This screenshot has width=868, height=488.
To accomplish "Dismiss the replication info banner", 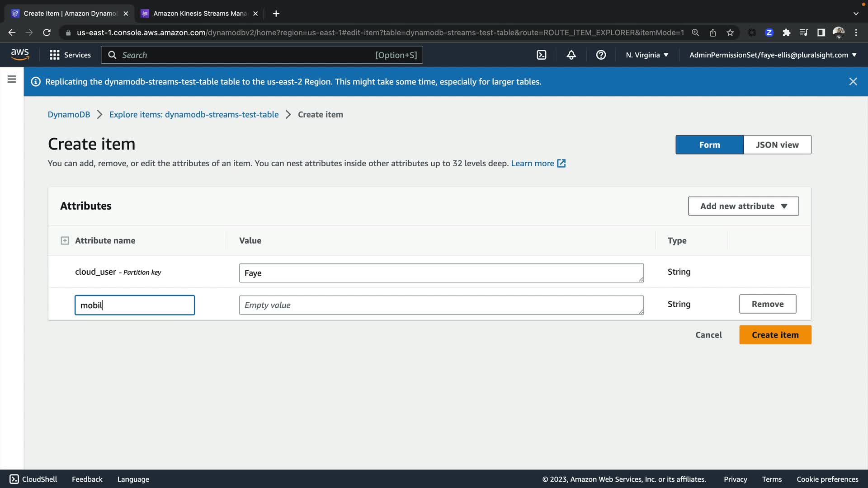I will point(853,81).
